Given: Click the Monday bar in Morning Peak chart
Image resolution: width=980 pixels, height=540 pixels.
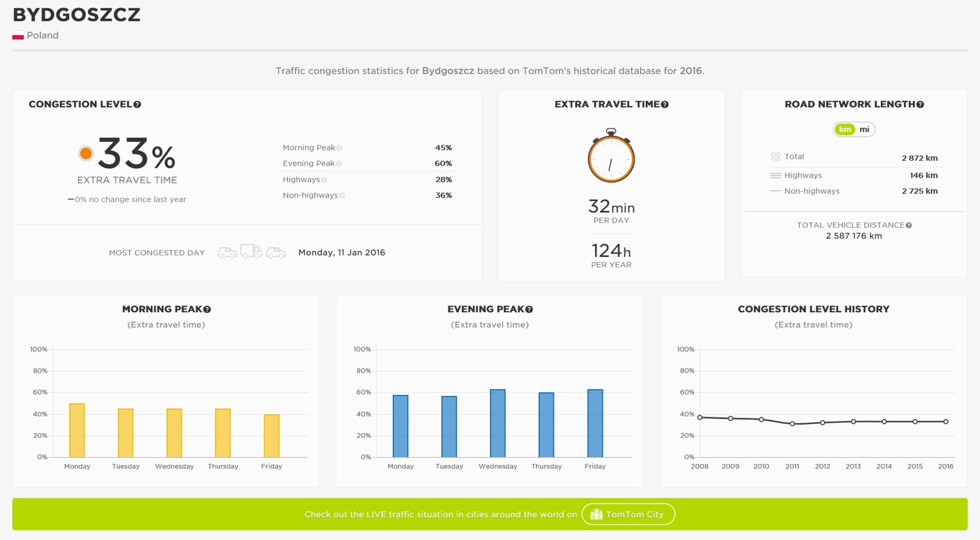Looking at the screenshot, I should pyautogui.click(x=77, y=431).
